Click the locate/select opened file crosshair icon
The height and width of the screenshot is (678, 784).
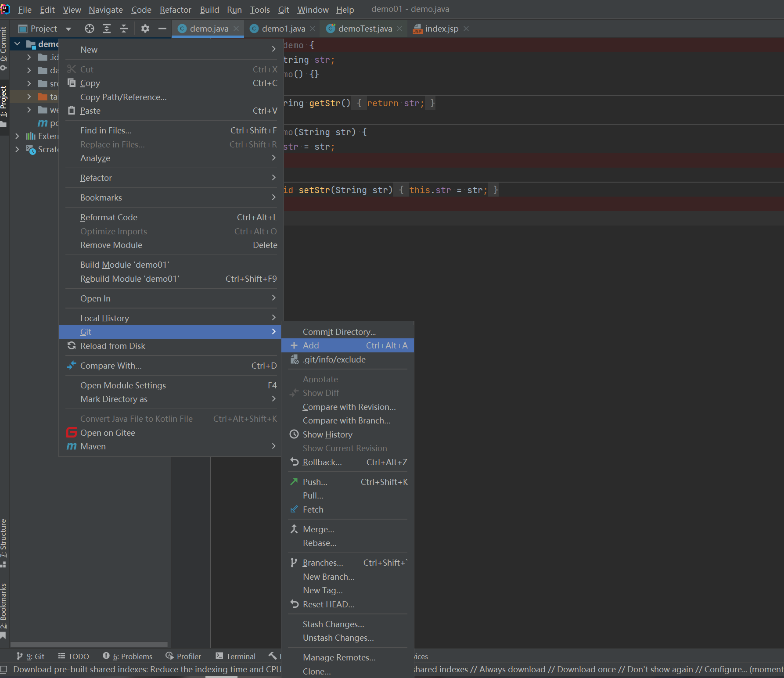pyautogui.click(x=90, y=29)
